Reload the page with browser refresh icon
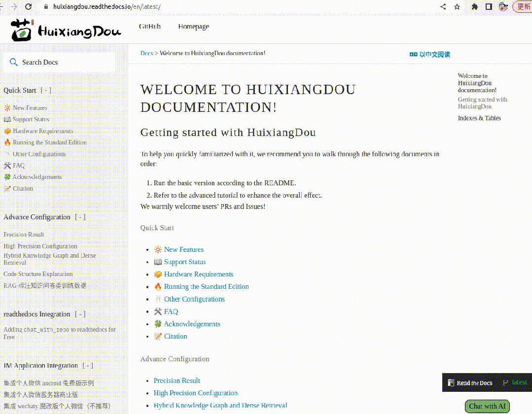The height and width of the screenshot is (414, 532). pyautogui.click(x=28, y=7)
